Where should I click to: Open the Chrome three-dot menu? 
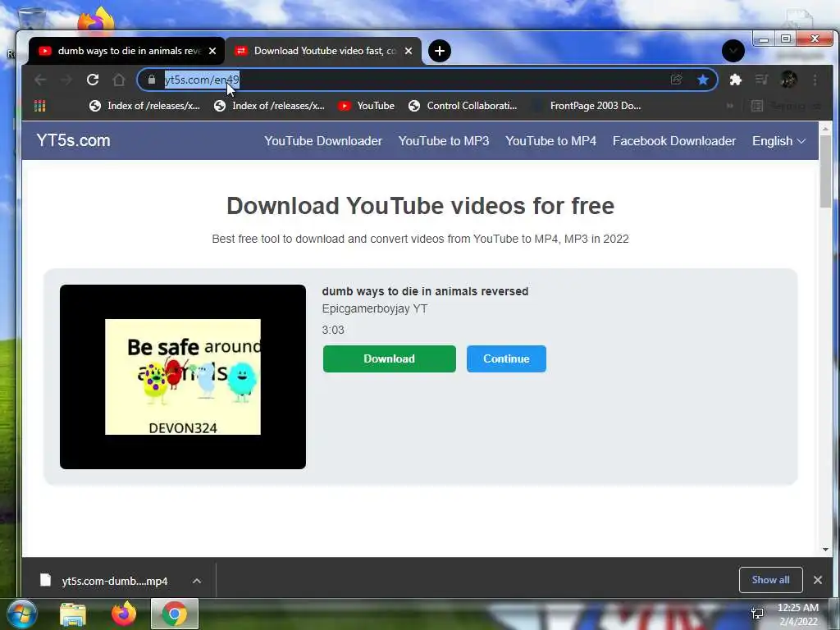[815, 80]
